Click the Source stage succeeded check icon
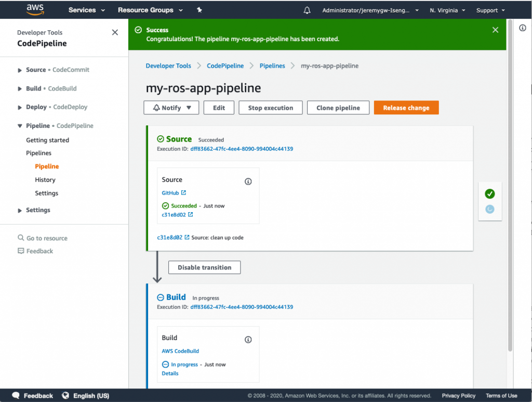Screen dimensions: 532x402 161,139
